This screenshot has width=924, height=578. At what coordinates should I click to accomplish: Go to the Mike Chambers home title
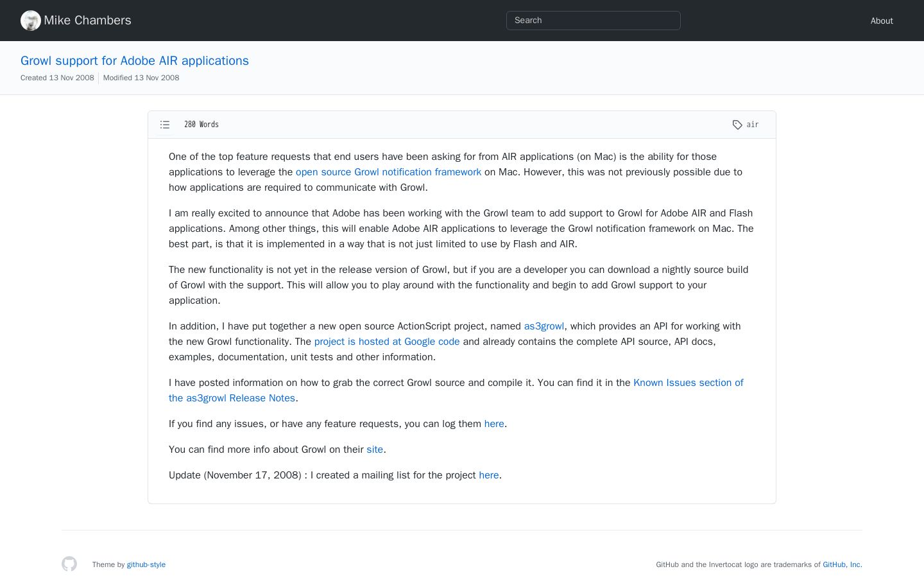(x=87, y=21)
